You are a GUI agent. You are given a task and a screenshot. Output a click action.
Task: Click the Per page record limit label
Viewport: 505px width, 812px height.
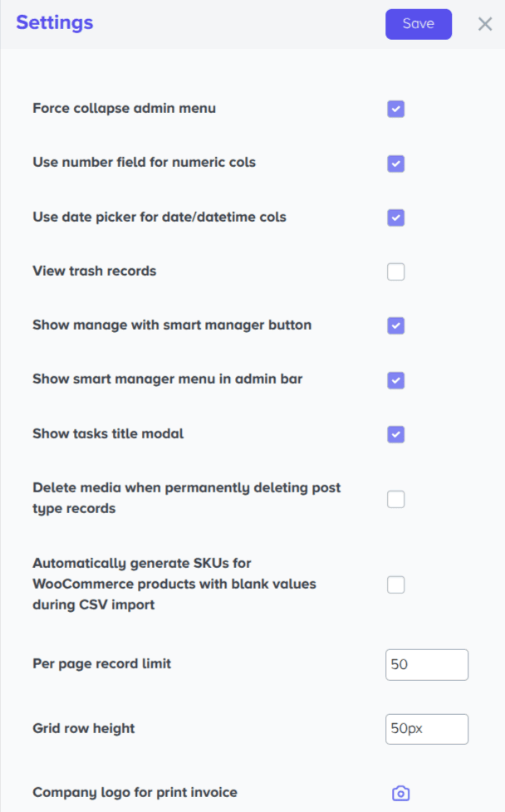pyautogui.click(x=101, y=664)
